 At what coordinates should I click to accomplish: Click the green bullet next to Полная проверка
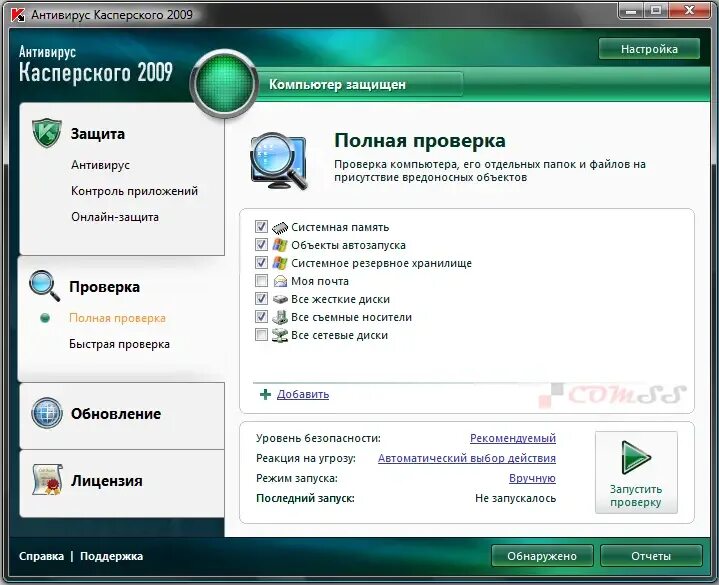(45, 318)
